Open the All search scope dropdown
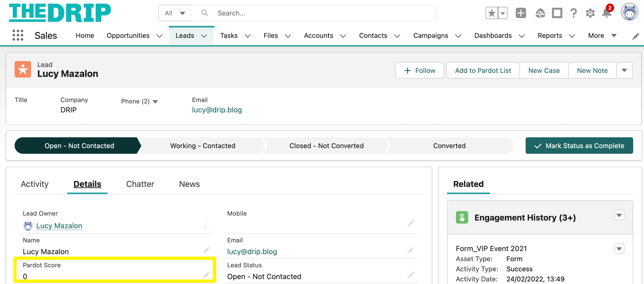 pyautogui.click(x=175, y=13)
